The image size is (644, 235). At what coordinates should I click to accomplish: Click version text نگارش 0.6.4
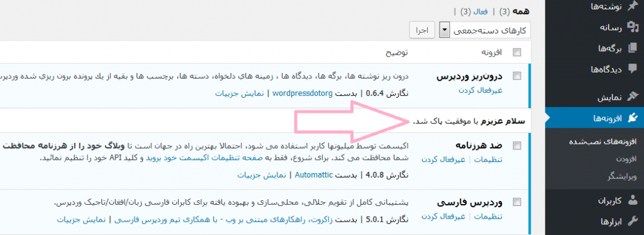point(388,93)
